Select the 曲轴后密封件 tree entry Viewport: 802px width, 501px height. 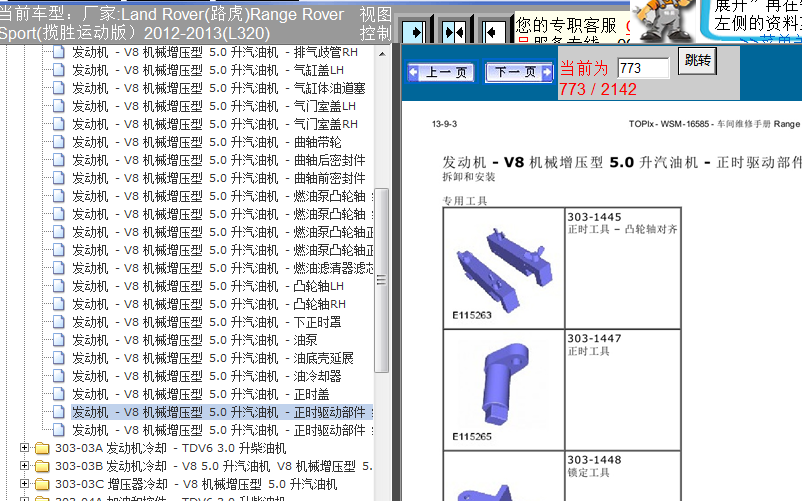click(x=218, y=160)
